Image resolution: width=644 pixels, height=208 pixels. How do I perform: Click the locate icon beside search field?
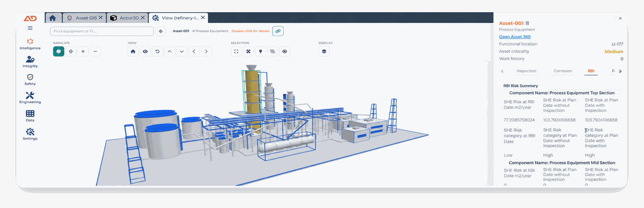[x=161, y=31]
